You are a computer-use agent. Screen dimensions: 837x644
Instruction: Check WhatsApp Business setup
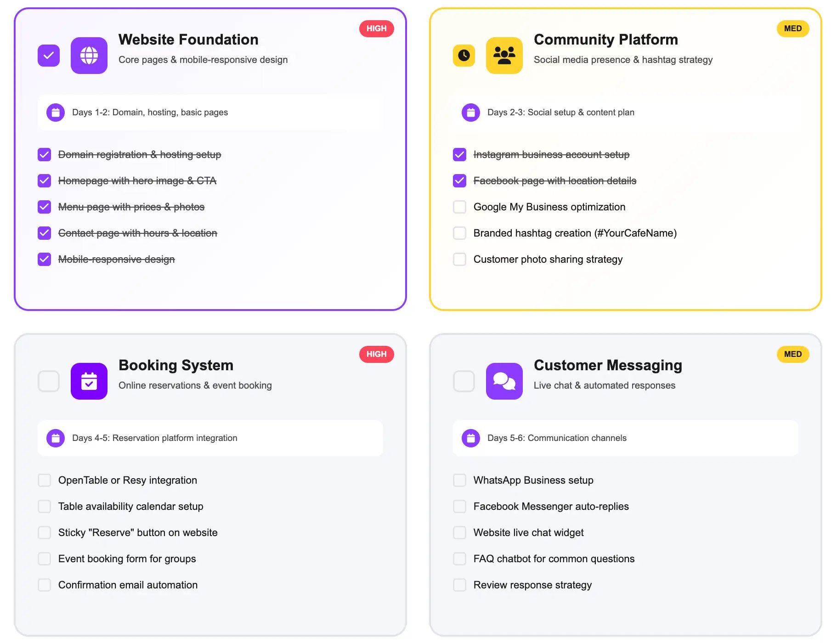[x=459, y=480]
